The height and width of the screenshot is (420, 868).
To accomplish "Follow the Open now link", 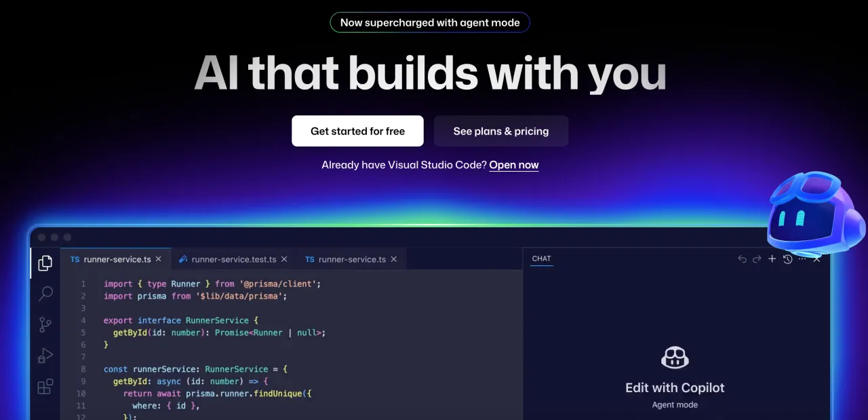I will (513, 165).
